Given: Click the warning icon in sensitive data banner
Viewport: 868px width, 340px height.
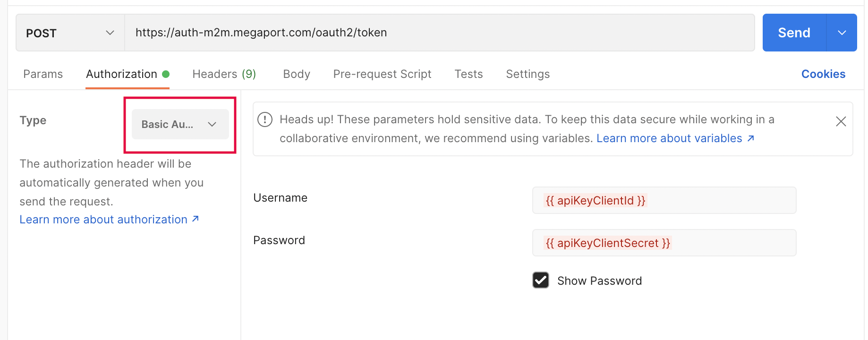Looking at the screenshot, I should 264,119.
